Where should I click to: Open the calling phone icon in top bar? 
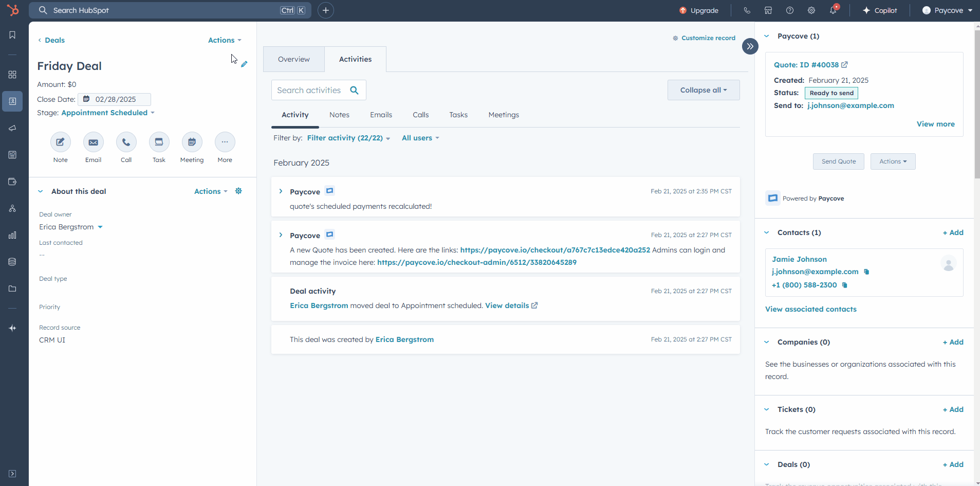coord(747,10)
